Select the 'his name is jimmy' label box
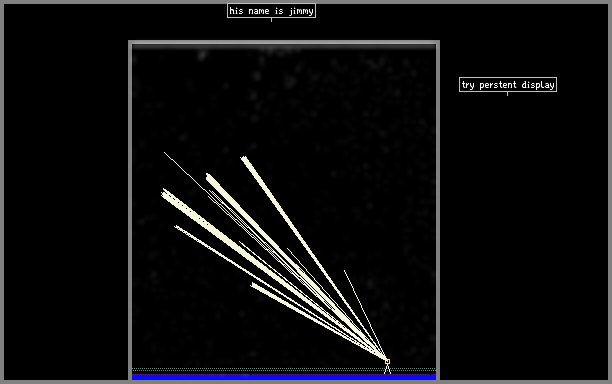612x384 pixels. (x=271, y=11)
